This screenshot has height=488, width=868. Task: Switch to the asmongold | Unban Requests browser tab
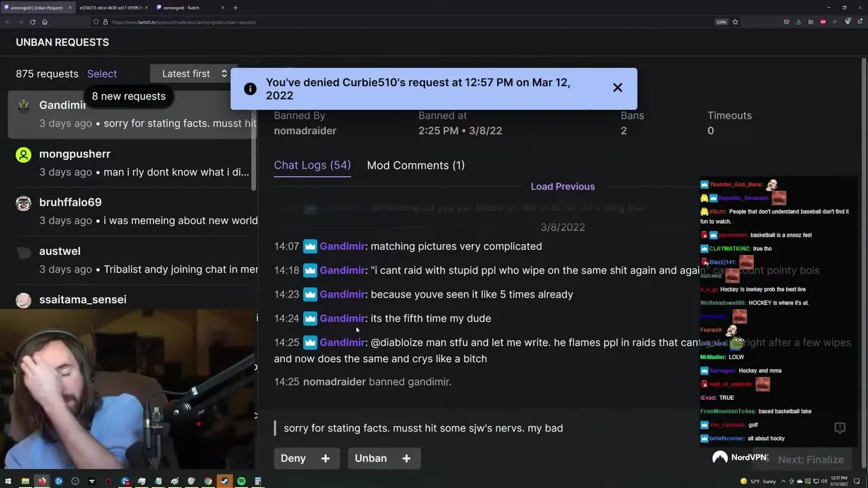coord(37,7)
